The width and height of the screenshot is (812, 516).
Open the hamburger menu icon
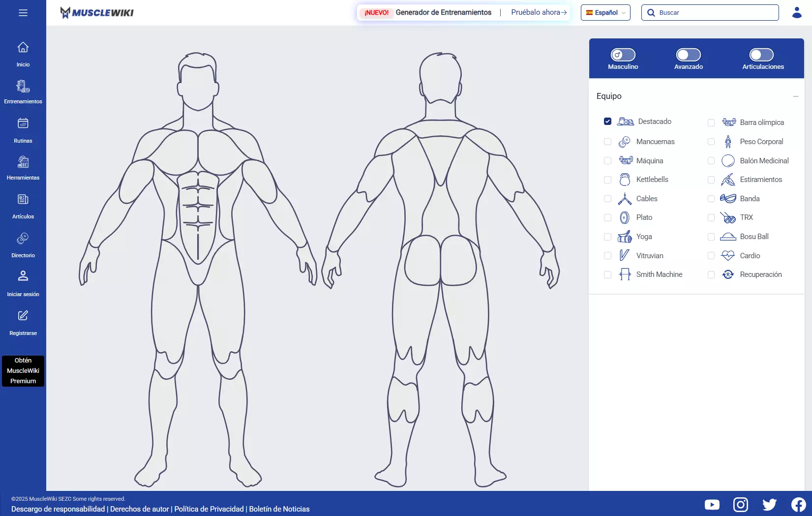pos(23,13)
